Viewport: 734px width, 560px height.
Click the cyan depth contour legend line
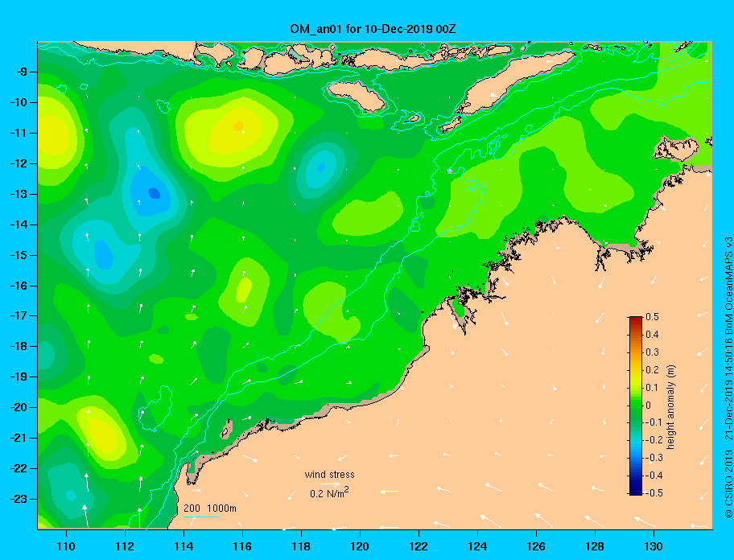click(x=201, y=517)
